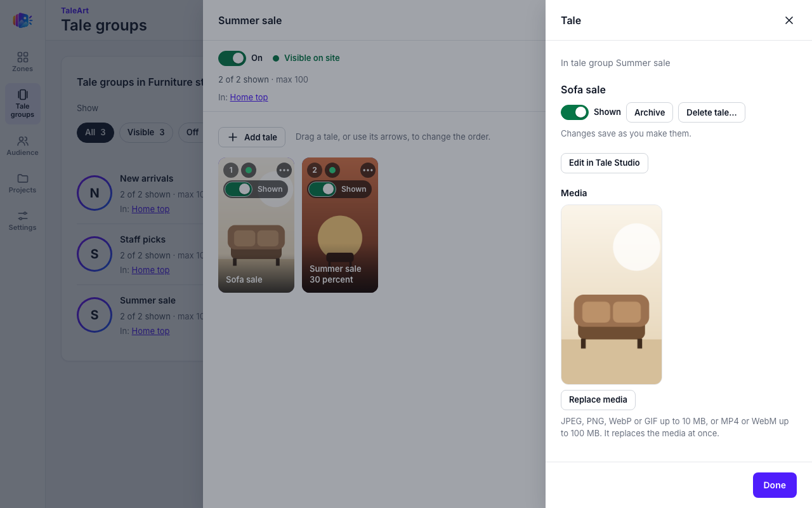The width and height of the screenshot is (812, 508).
Task: Click the TaleArt logo icon
Action: 22,20
